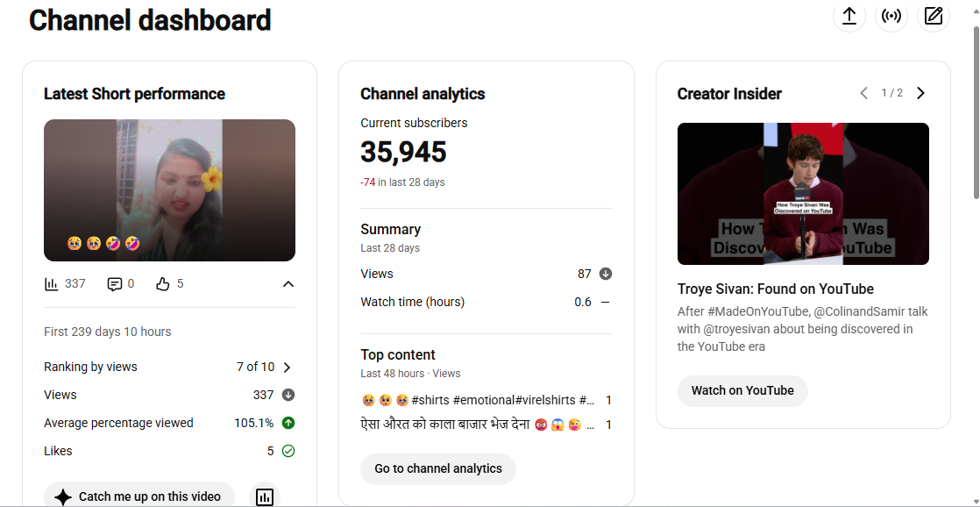Image resolution: width=980 pixels, height=507 pixels.
Task: Click the Top content heading
Action: click(x=397, y=355)
